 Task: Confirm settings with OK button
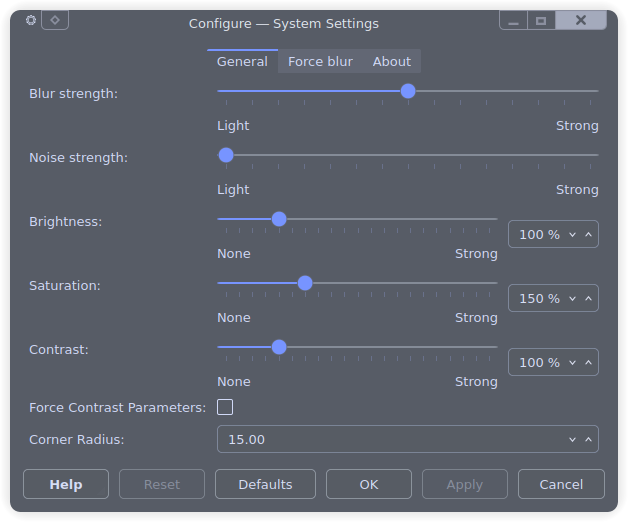[x=368, y=484]
